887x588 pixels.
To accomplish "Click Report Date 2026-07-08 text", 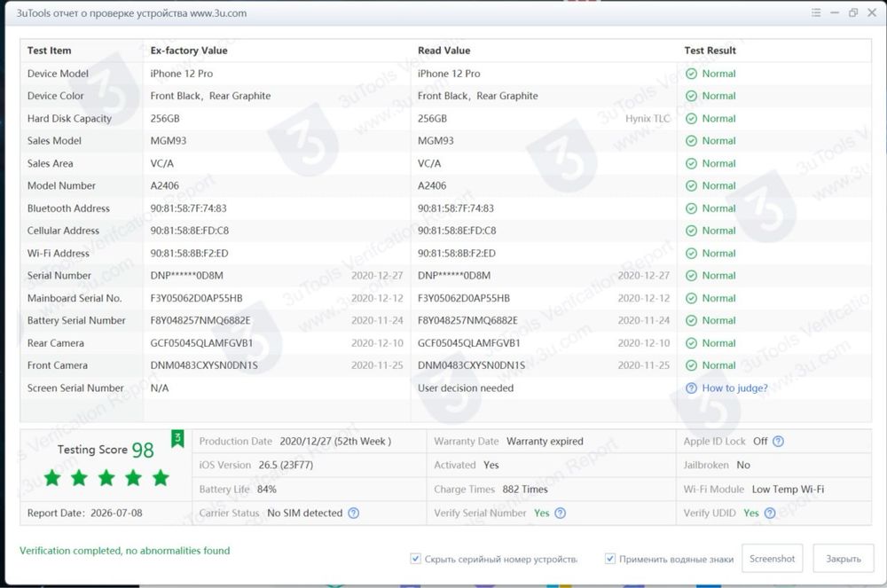I will point(85,513).
